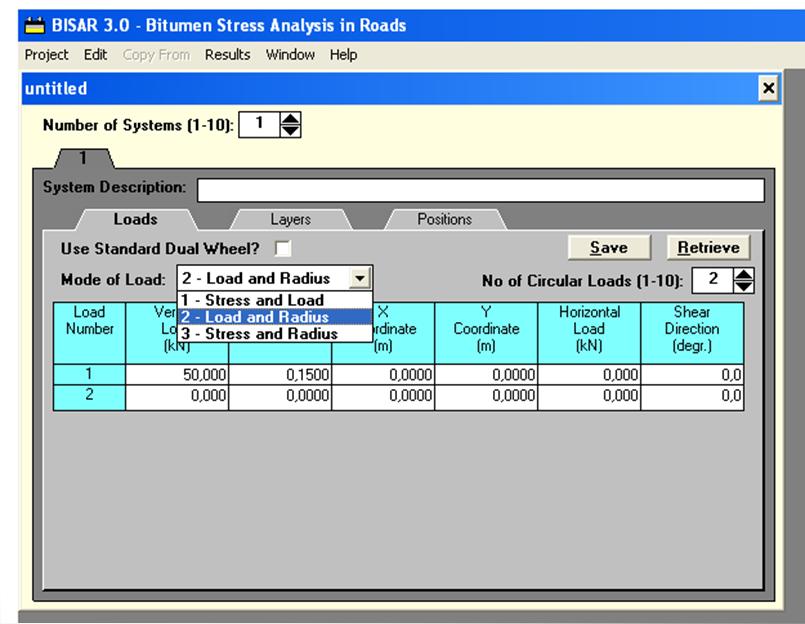Click Horizontal Load cell in row 1

pyautogui.click(x=589, y=375)
